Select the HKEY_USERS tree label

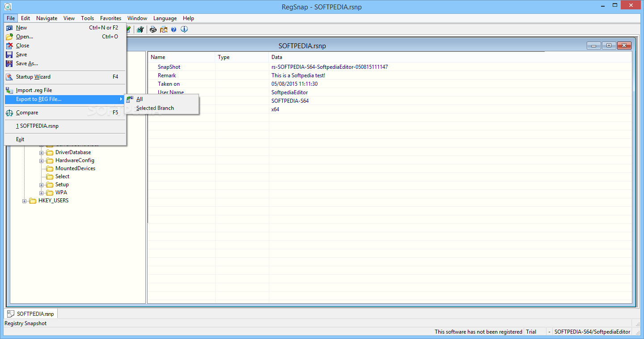click(x=53, y=201)
